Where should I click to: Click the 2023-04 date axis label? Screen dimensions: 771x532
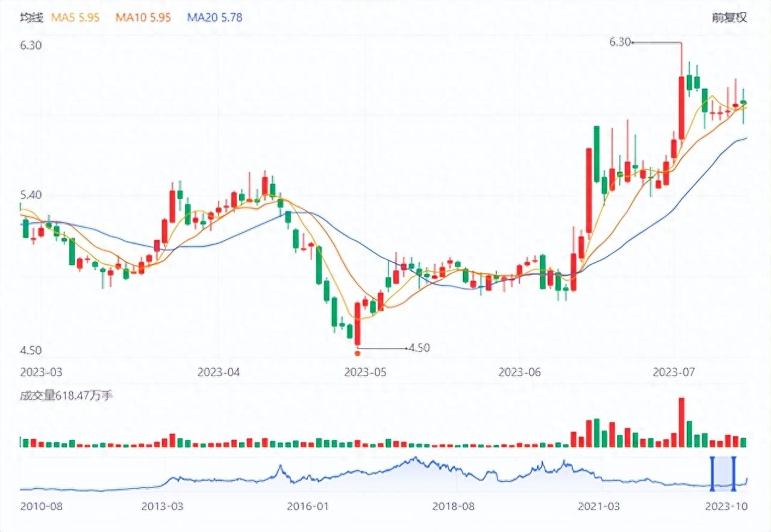click(219, 373)
